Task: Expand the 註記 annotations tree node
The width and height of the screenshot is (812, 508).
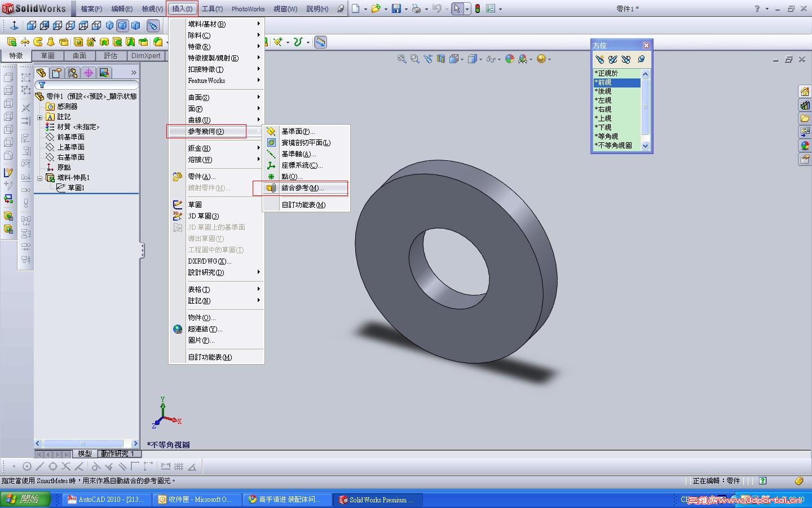Action: point(40,117)
